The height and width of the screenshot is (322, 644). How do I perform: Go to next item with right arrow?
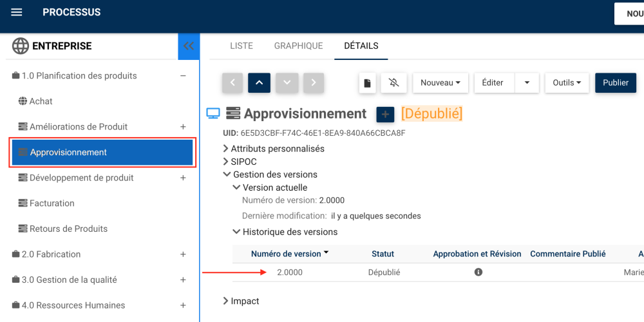(314, 83)
